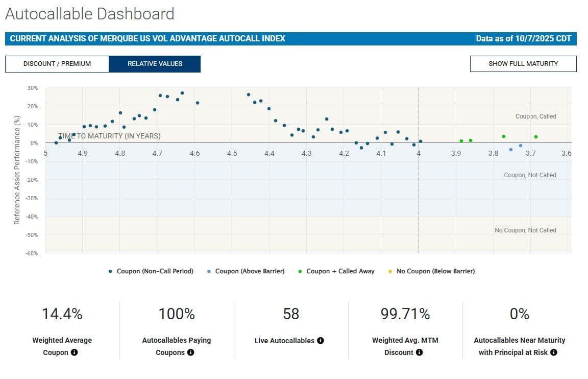Click the light blue Above Barrier legend dot
The height and width of the screenshot is (379, 588).
[x=209, y=271]
